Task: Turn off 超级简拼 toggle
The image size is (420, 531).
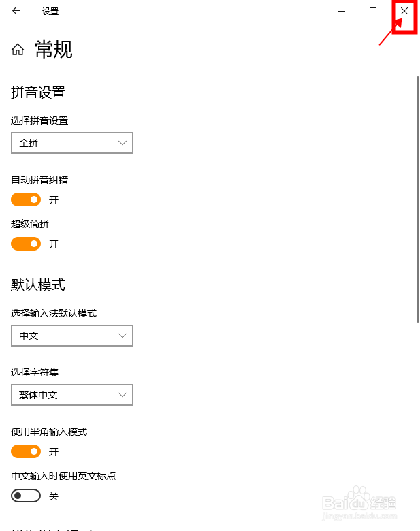Action: (x=26, y=244)
